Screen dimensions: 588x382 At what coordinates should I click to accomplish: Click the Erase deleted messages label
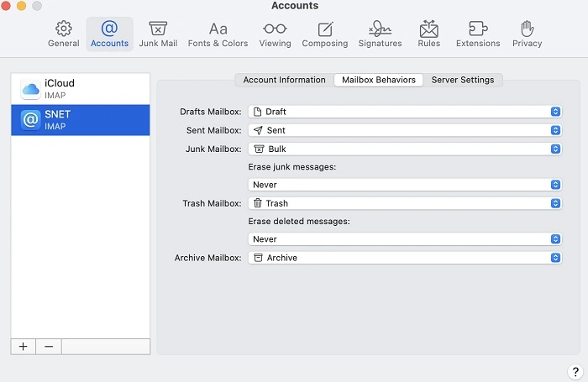point(299,221)
